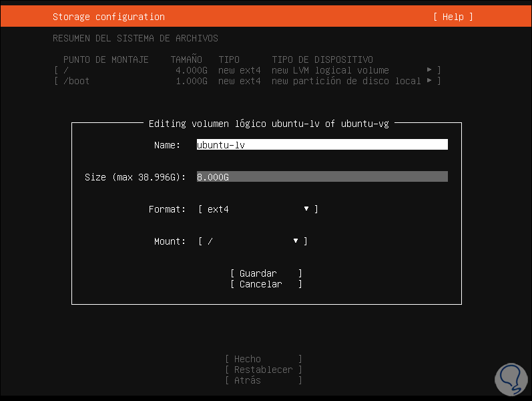Expand arrow on LVM logical volume row
This screenshot has width=532, height=401.
point(429,70)
